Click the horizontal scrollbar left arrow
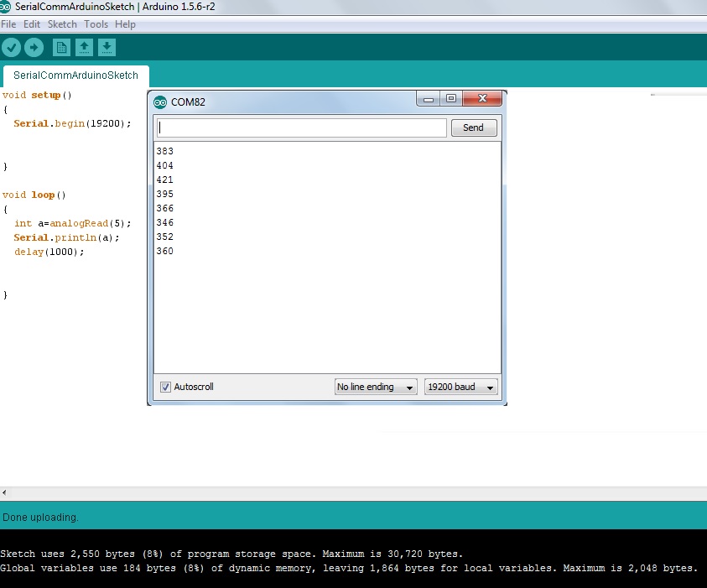Image resolution: width=707 pixels, height=588 pixels. coord(4,492)
